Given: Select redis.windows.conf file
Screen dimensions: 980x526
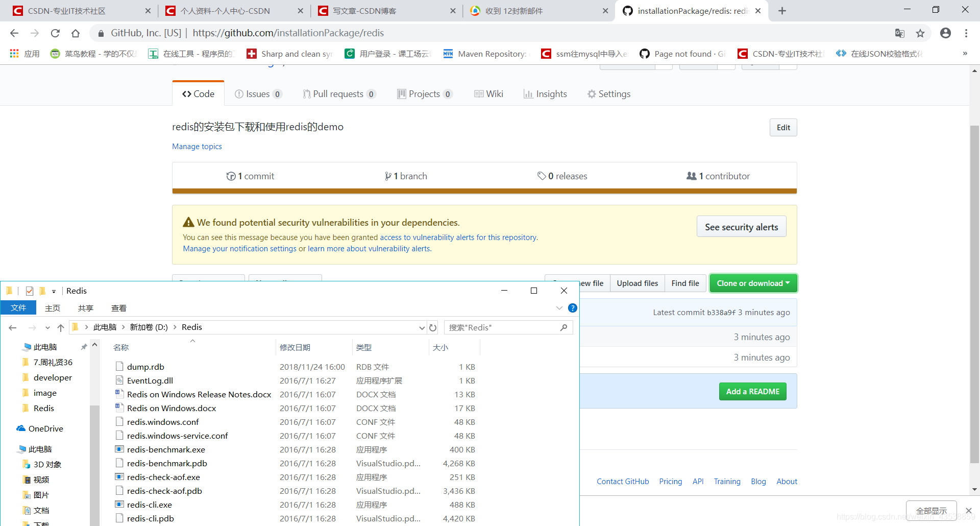Looking at the screenshot, I should (163, 422).
